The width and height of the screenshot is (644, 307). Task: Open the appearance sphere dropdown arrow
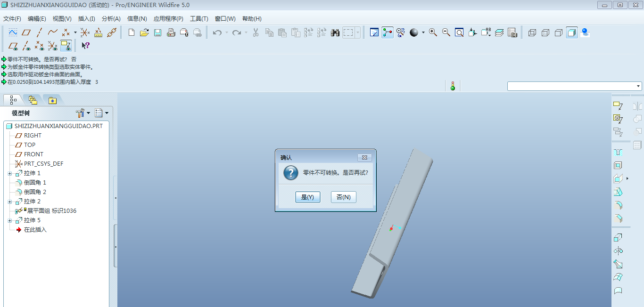423,32
